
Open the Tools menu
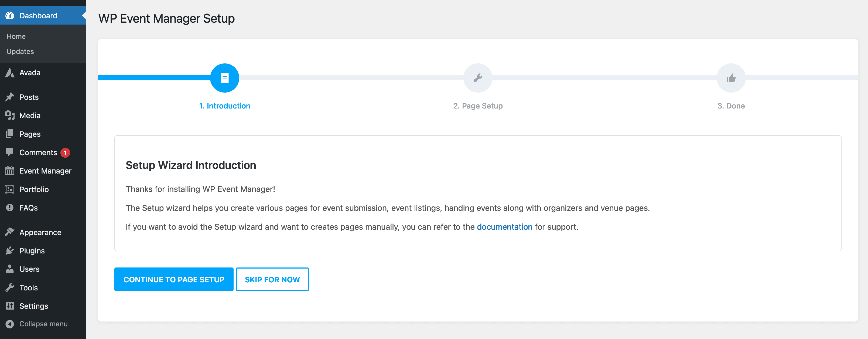[x=43, y=287]
